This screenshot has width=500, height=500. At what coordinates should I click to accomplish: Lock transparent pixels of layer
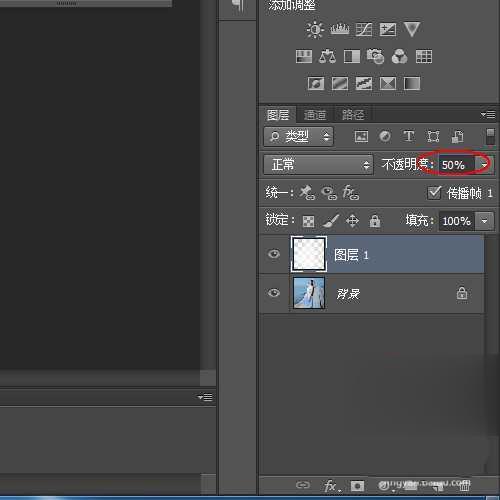(308, 221)
